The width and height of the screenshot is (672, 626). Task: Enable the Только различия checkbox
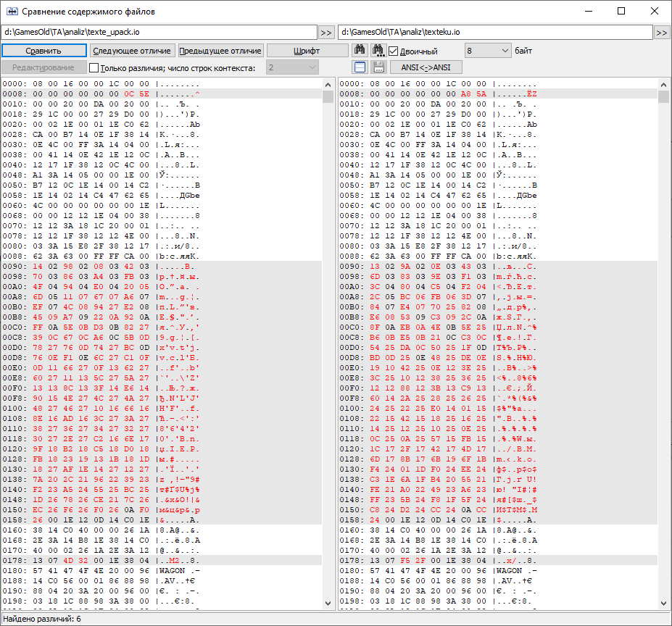tap(94, 67)
